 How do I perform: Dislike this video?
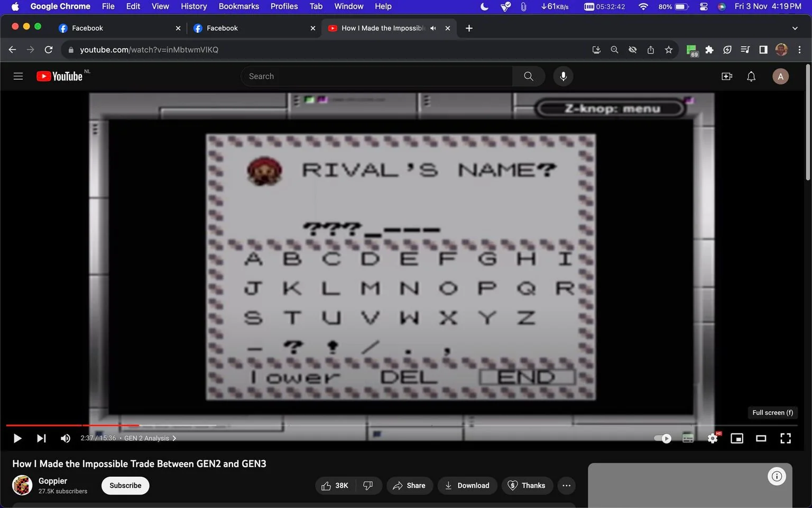368,485
